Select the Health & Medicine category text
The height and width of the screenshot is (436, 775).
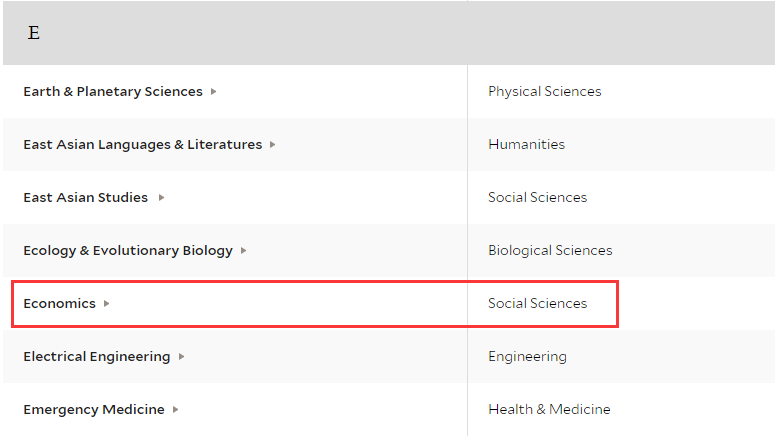point(549,409)
